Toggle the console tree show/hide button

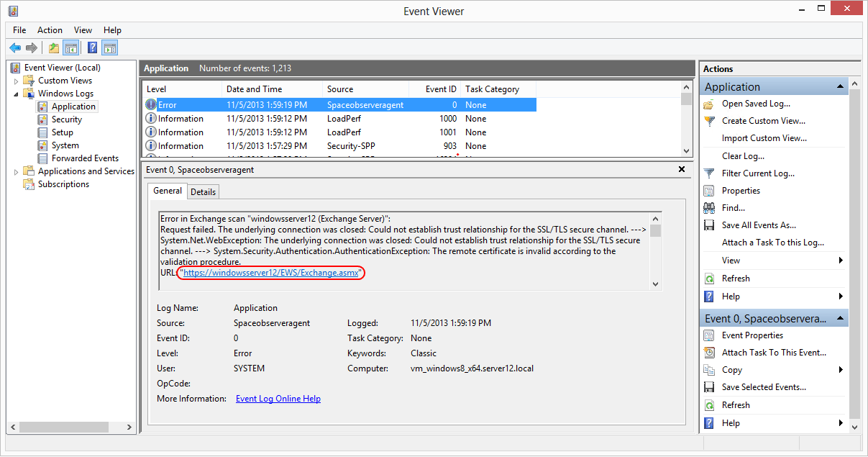click(x=71, y=48)
